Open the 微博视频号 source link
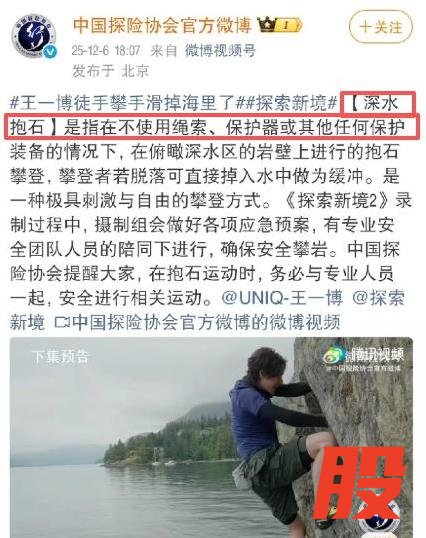This screenshot has width=426, height=538. (221, 50)
